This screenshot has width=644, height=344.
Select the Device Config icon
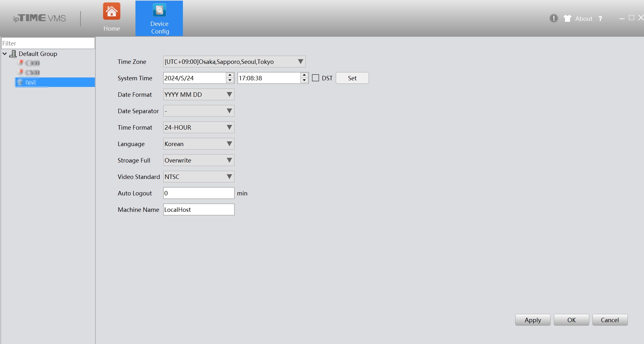159,10
